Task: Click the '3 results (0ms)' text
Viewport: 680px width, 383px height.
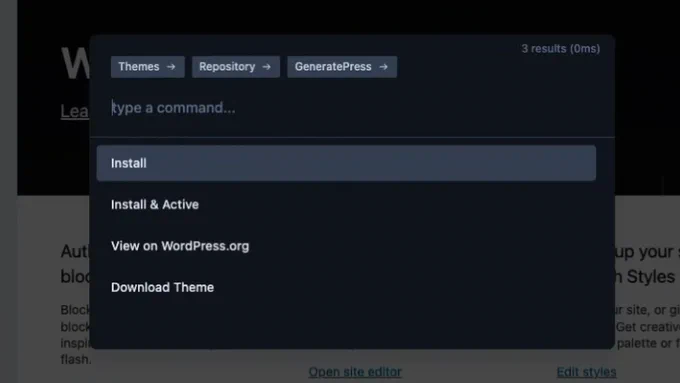Action: point(561,49)
